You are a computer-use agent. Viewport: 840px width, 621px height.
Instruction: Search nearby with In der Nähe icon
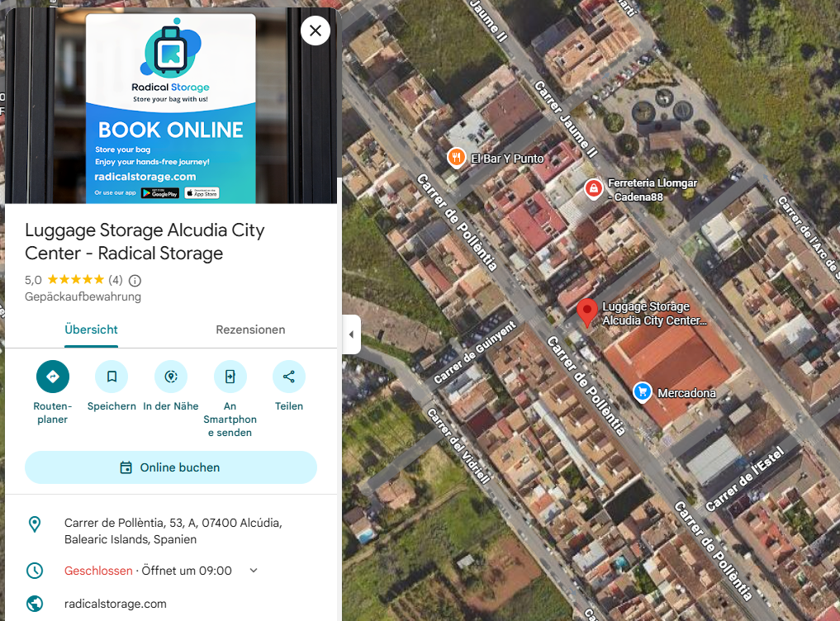(171, 377)
